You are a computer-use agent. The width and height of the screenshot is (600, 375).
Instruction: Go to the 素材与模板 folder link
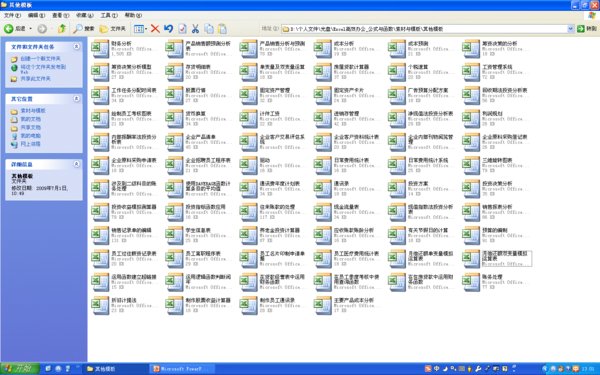pyautogui.click(x=33, y=111)
